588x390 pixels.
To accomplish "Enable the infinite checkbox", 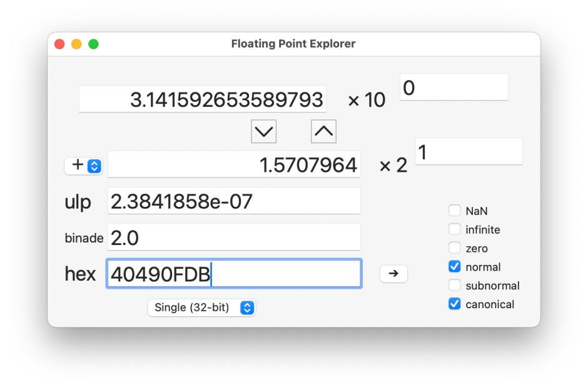I will [x=455, y=230].
